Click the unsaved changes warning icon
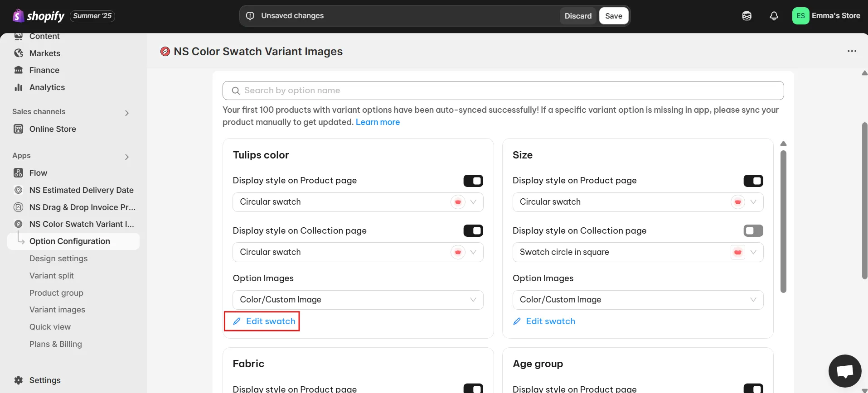868x393 pixels. (x=250, y=16)
